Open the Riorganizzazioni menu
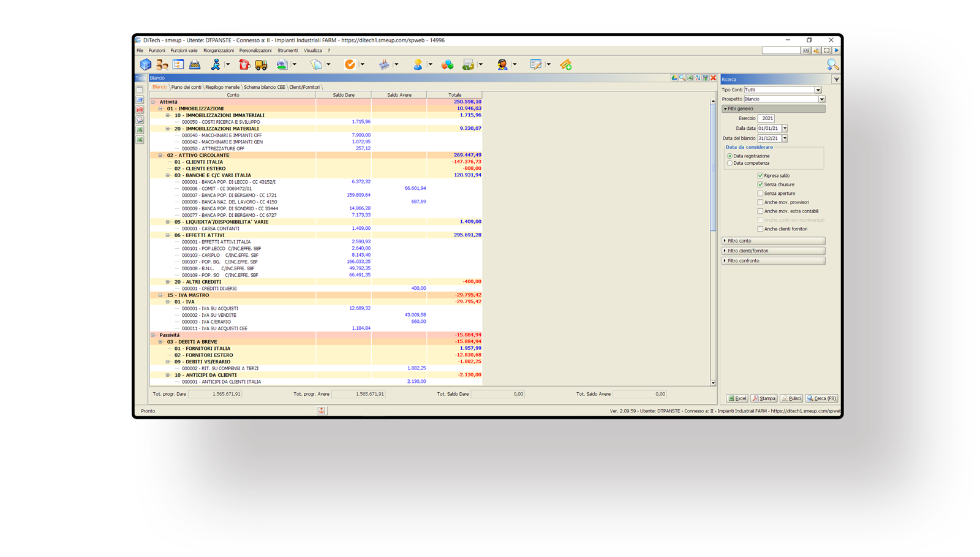This screenshot has width=980, height=557. coord(219,51)
